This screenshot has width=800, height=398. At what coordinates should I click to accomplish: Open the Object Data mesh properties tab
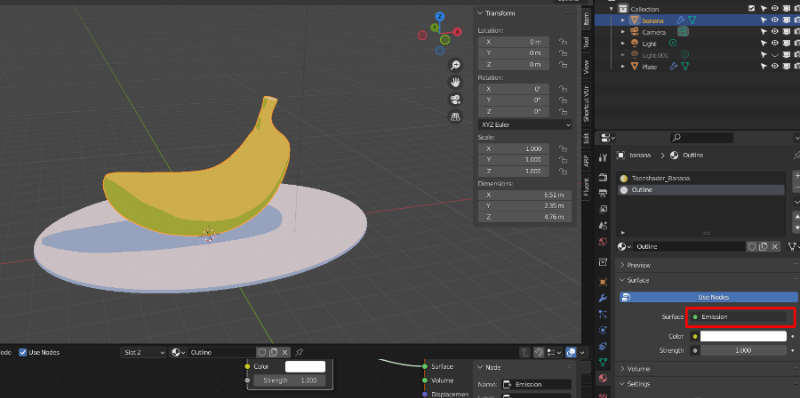click(x=603, y=362)
